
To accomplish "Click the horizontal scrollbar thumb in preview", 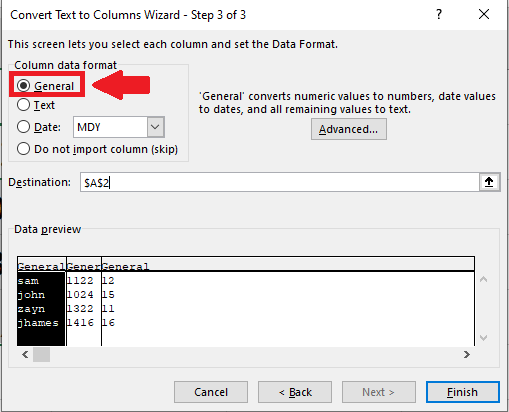I will 41,354.
